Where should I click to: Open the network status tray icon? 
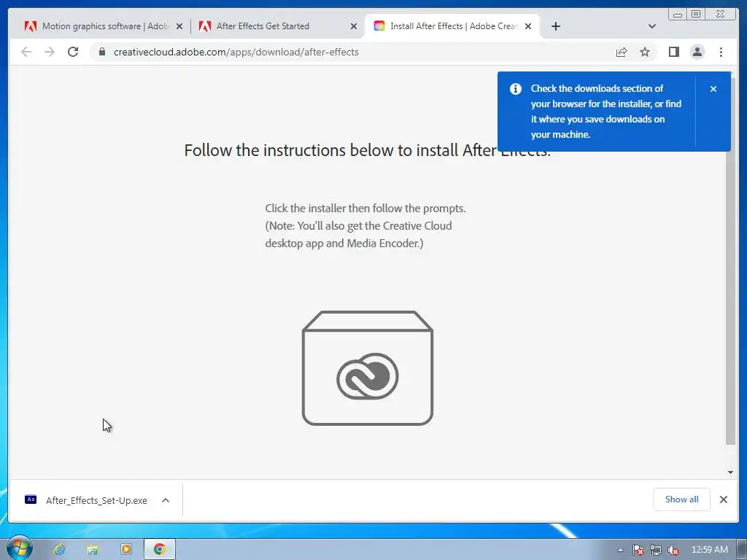(x=656, y=550)
